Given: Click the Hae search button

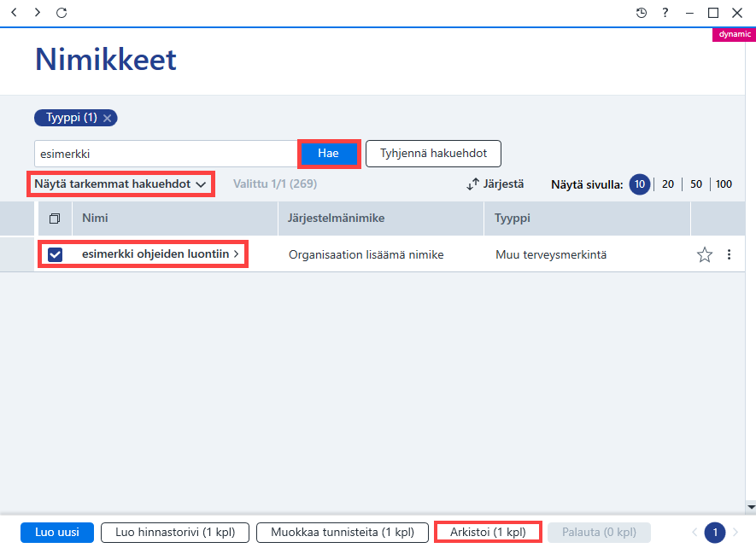Looking at the screenshot, I should pos(328,154).
